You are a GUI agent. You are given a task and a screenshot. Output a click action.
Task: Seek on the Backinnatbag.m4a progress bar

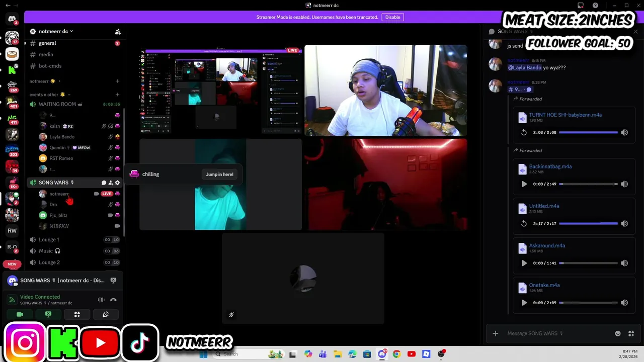tap(588, 184)
